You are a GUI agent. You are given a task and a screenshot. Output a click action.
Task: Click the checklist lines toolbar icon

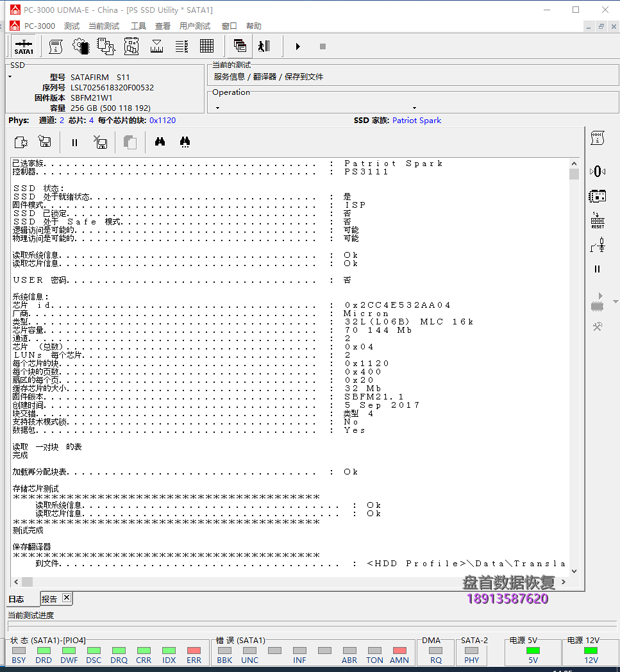(x=181, y=46)
